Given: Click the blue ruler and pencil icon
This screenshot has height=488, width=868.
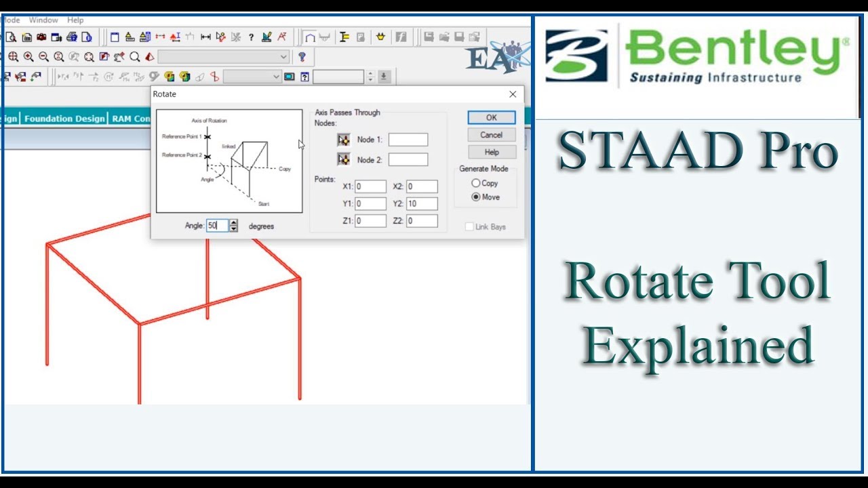Looking at the screenshot, I should [x=267, y=37].
